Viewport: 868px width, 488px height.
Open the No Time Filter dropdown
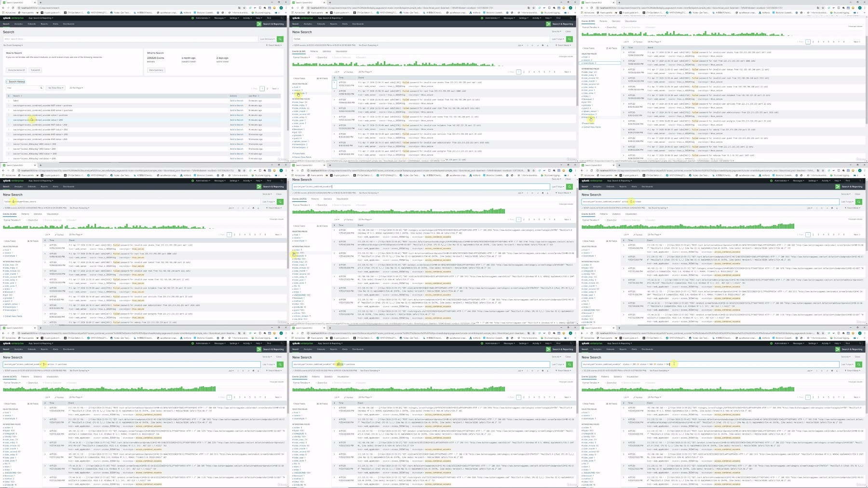(x=55, y=88)
